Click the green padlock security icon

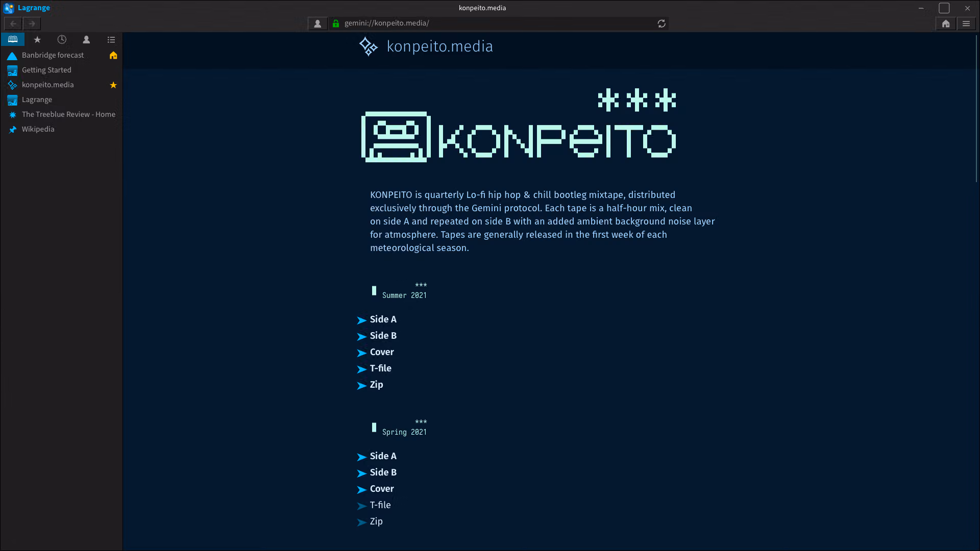(336, 23)
